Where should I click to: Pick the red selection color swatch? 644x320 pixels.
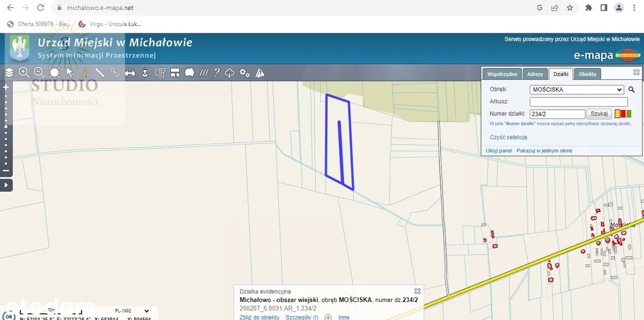(623, 114)
